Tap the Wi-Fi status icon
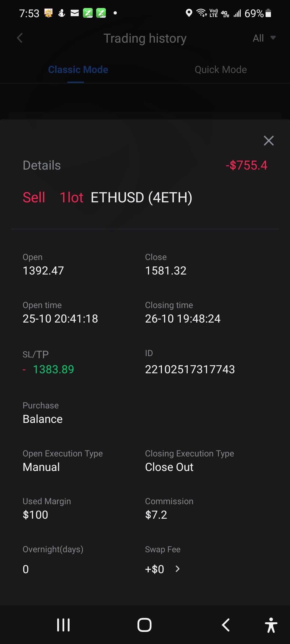Viewport: 290px width, 644px height. point(201,13)
